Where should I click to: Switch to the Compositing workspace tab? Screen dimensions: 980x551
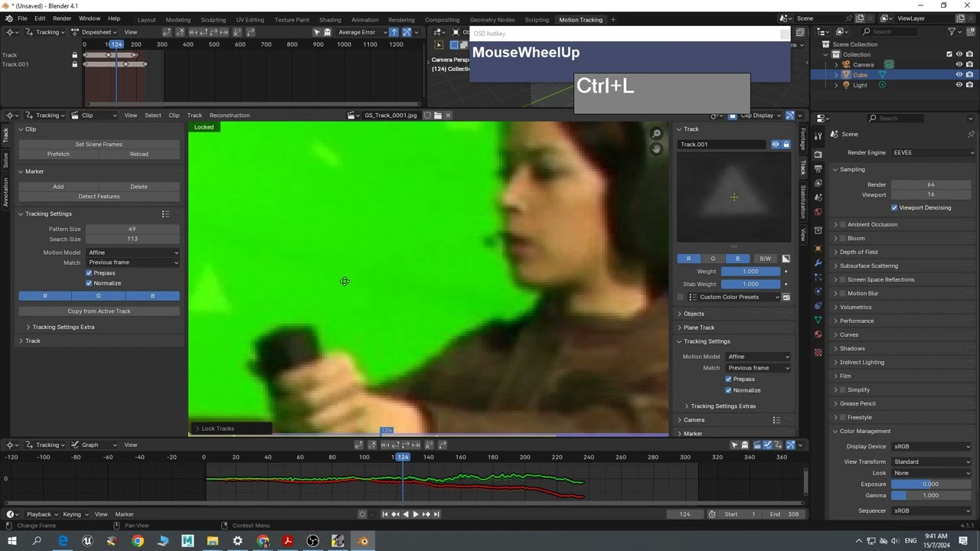point(442,20)
